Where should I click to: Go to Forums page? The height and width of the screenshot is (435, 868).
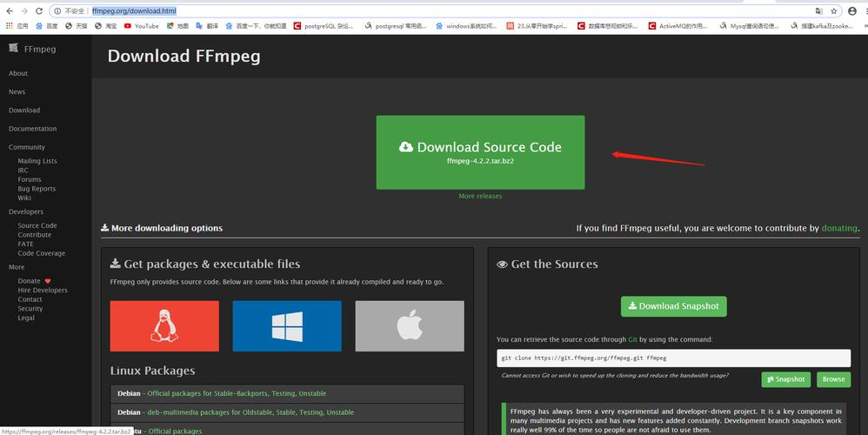click(30, 179)
